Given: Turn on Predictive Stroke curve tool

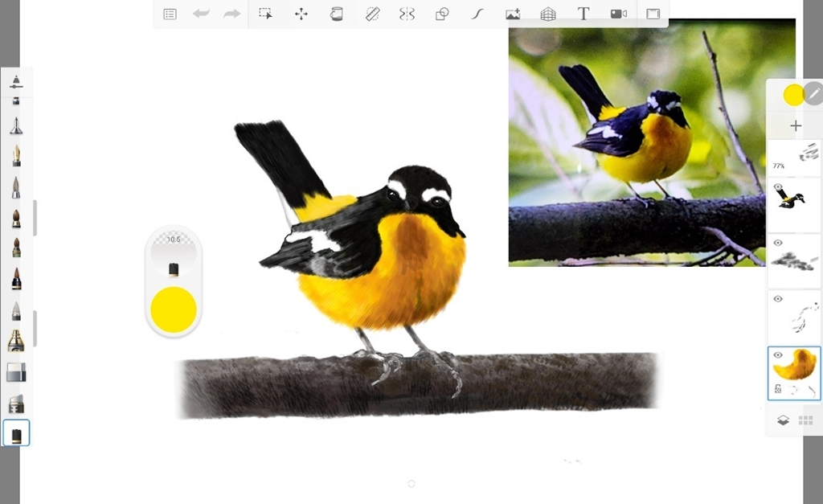Looking at the screenshot, I should [x=477, y=14].
